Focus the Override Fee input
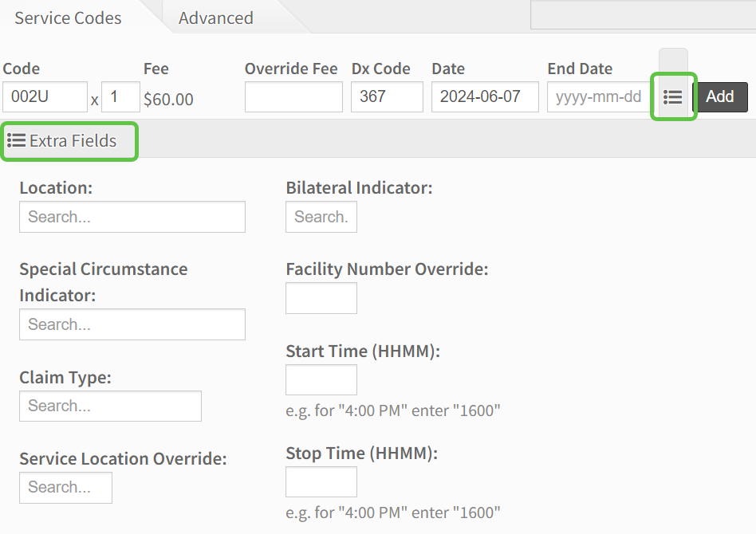756x534 pixels. [293, 96]
